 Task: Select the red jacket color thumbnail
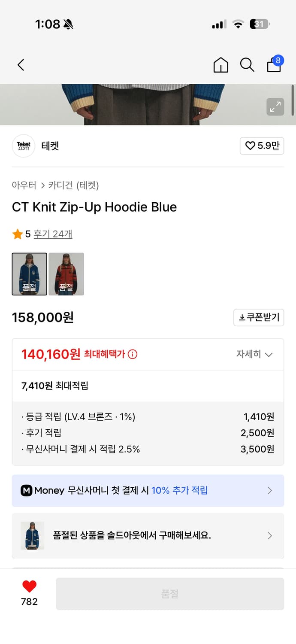pos(66,274)
